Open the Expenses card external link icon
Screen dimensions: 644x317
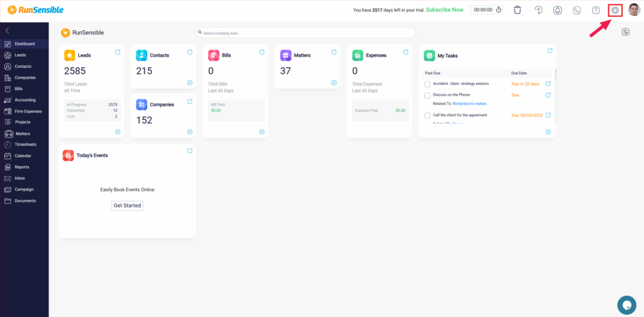pyautogui.click(x=406, y=52)
